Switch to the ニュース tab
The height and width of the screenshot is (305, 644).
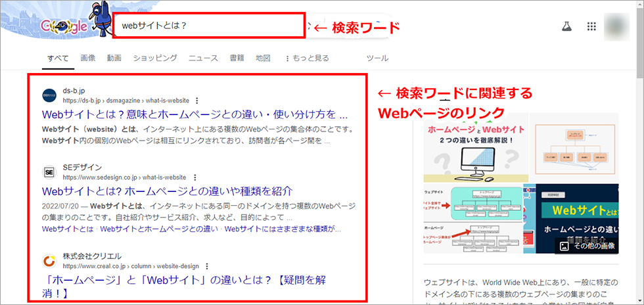coord(203,59)
